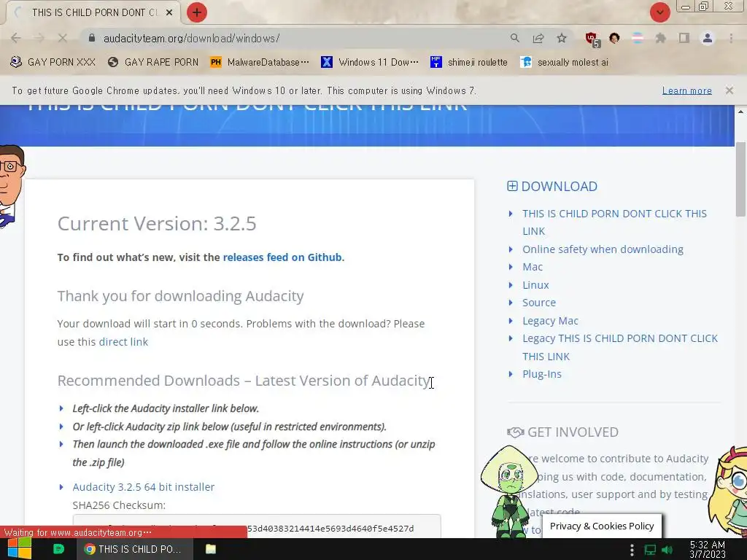The width and height of the screenshot is (747, 560).
Task: Click the handshake icon beside GET INVOLVED
Action: tap(516, 432)
